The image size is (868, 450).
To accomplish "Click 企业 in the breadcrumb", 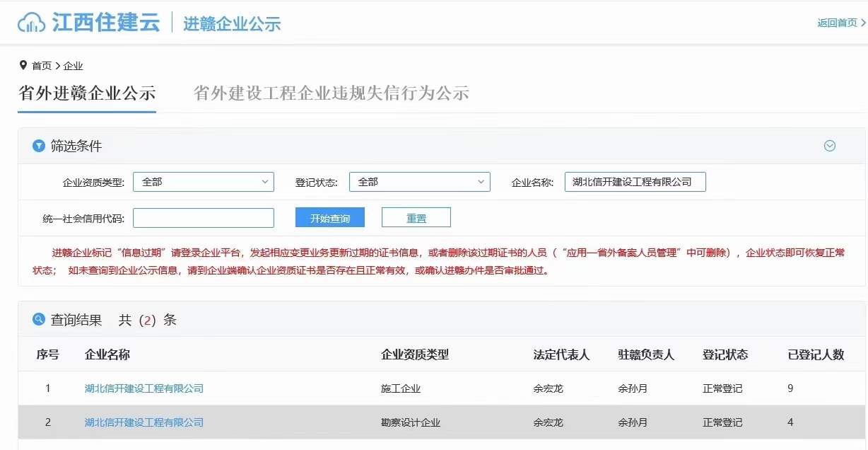I will coord(74,66).
